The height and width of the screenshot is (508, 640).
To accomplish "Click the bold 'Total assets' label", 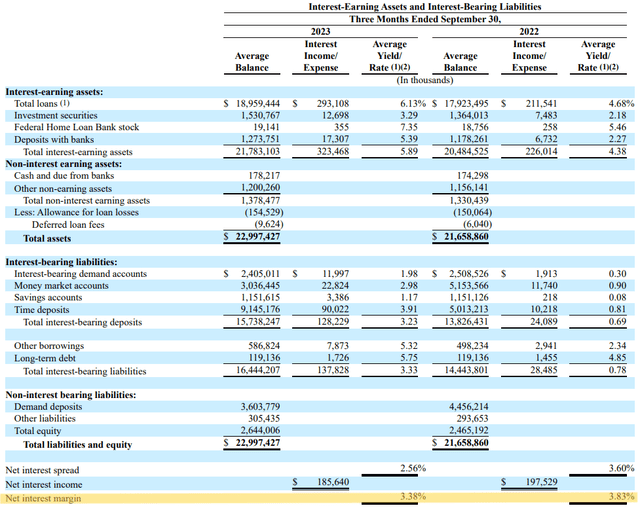I will (x=47, y=238).
